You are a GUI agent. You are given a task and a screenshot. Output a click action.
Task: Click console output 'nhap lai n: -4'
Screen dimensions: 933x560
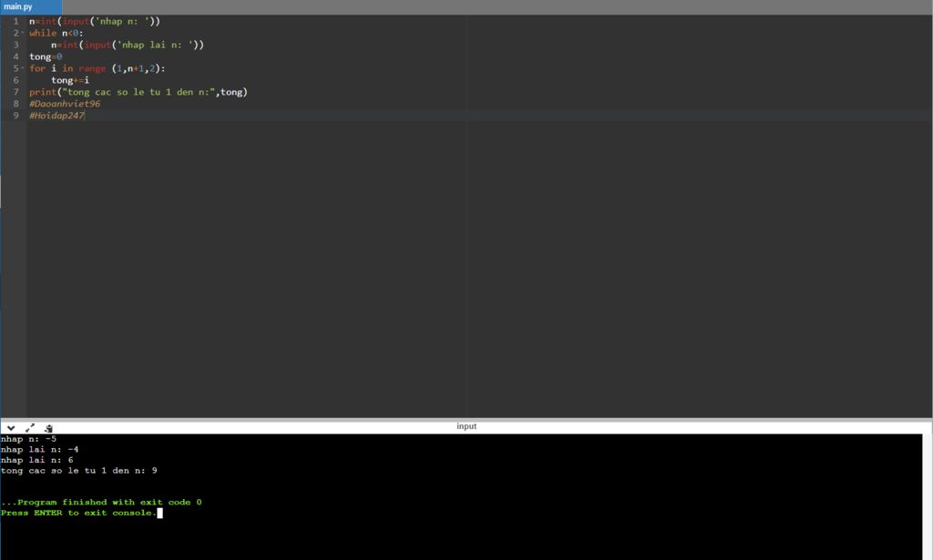click(40, 450)
